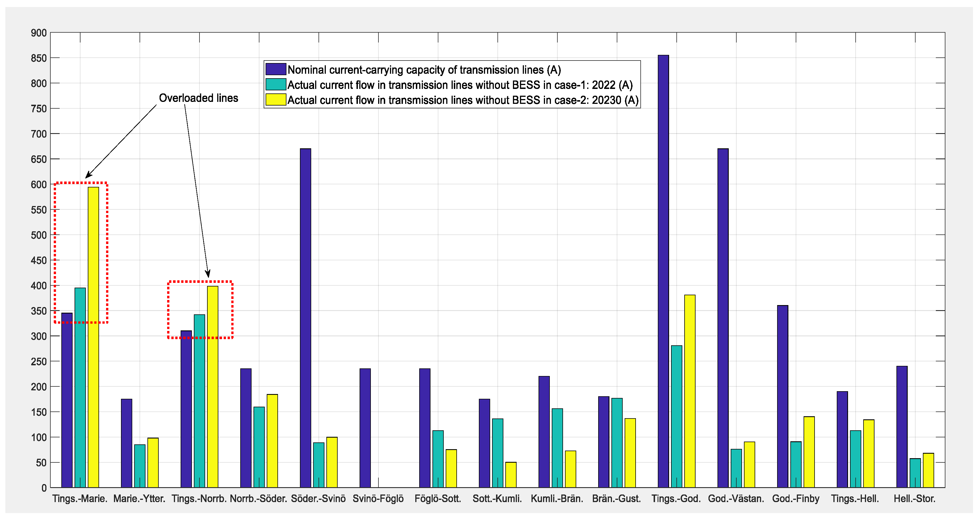Click the legend text for case-2: 20230
980x517 pixels.
(x=463, y=100)
